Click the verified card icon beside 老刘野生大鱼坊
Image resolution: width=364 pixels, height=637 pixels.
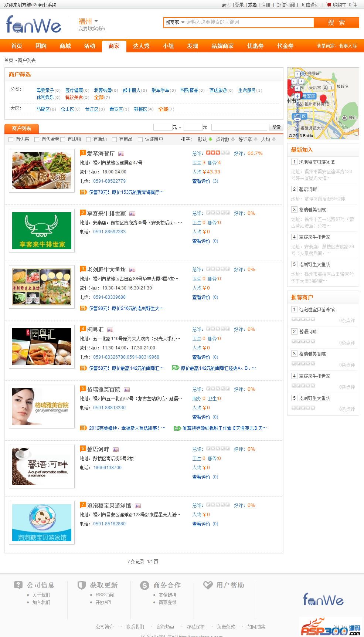pos(132,270)
